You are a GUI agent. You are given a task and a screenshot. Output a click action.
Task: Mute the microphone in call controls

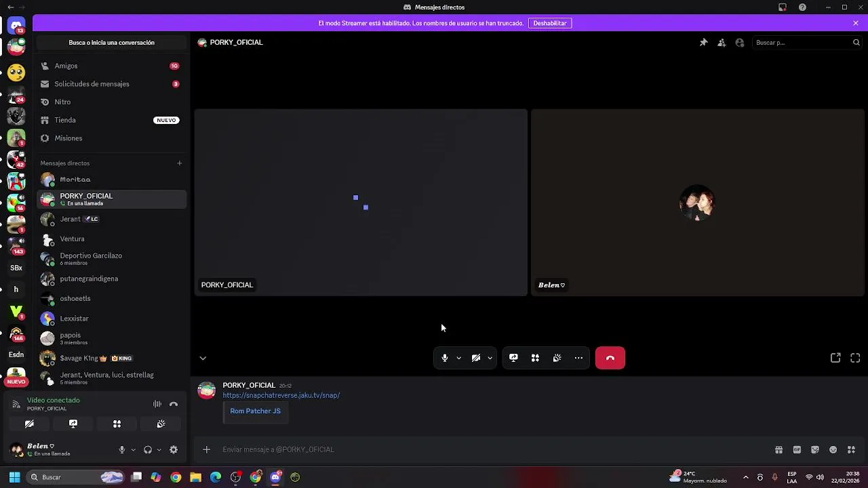coord(445,358)
